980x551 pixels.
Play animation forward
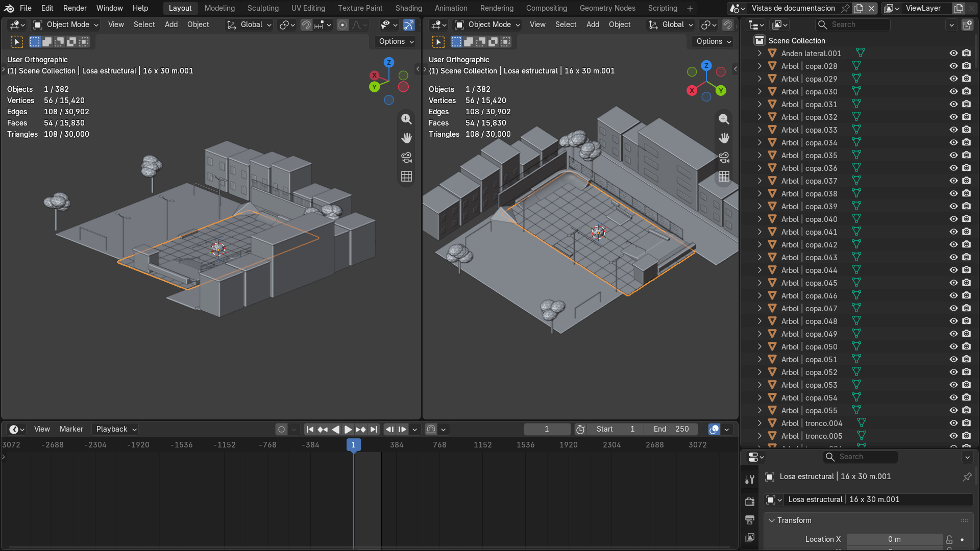pyautogui.click(x=348, y=430)
